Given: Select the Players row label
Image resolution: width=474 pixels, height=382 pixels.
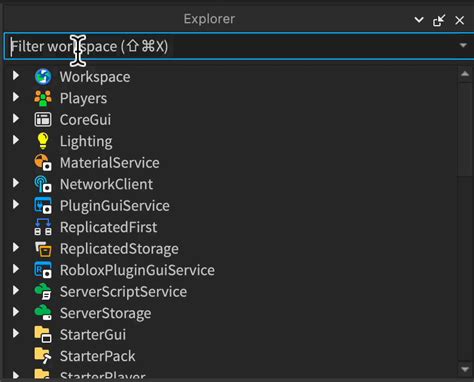Looking at the screenshot, I should coord(83,98).
